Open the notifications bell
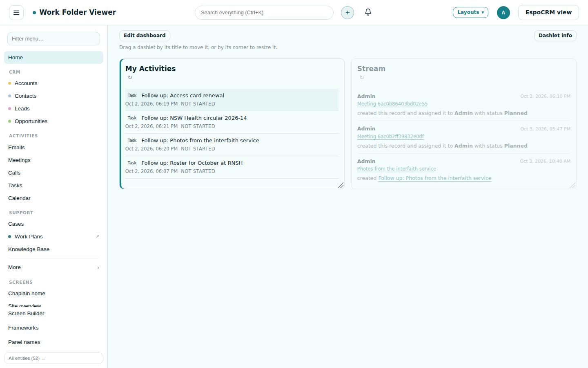The image size is (588, 368). (368, 12)
